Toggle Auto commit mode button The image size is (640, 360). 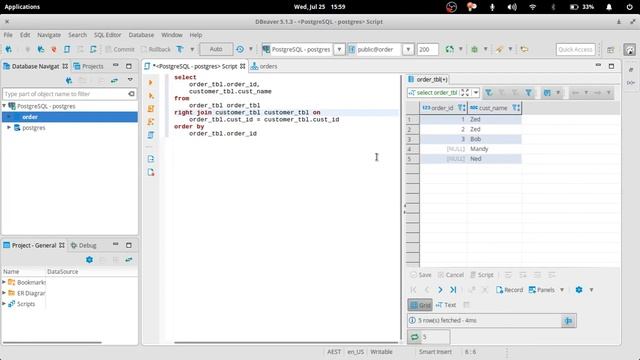click(x=216, y=49)
